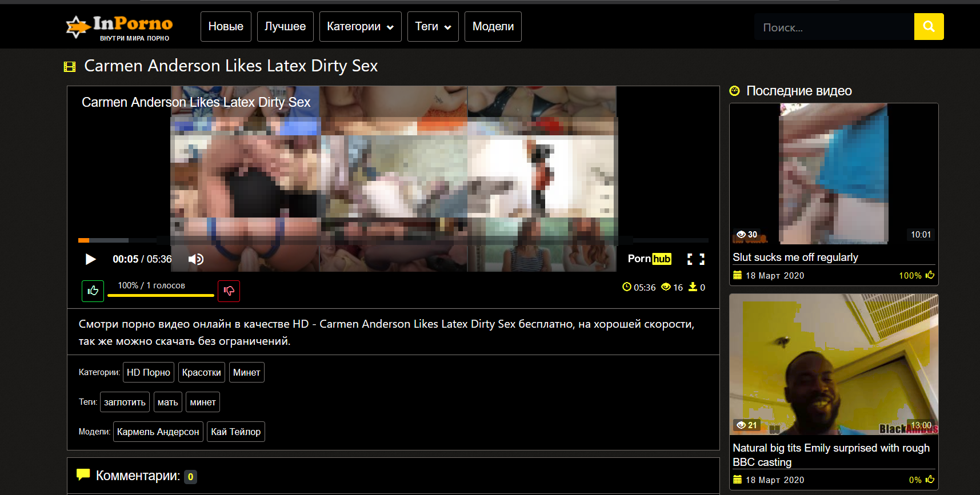This screenshot has height=495, width=980.
Task: Click the calendar icon on the 10:01 video card
Action: tap(737, 275)
